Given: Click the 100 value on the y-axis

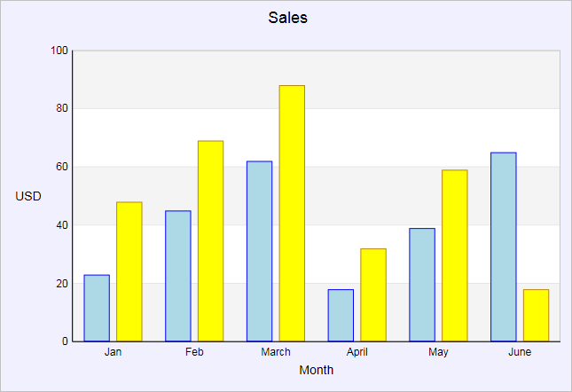Looking at the screenshot, I should (59, 51).
